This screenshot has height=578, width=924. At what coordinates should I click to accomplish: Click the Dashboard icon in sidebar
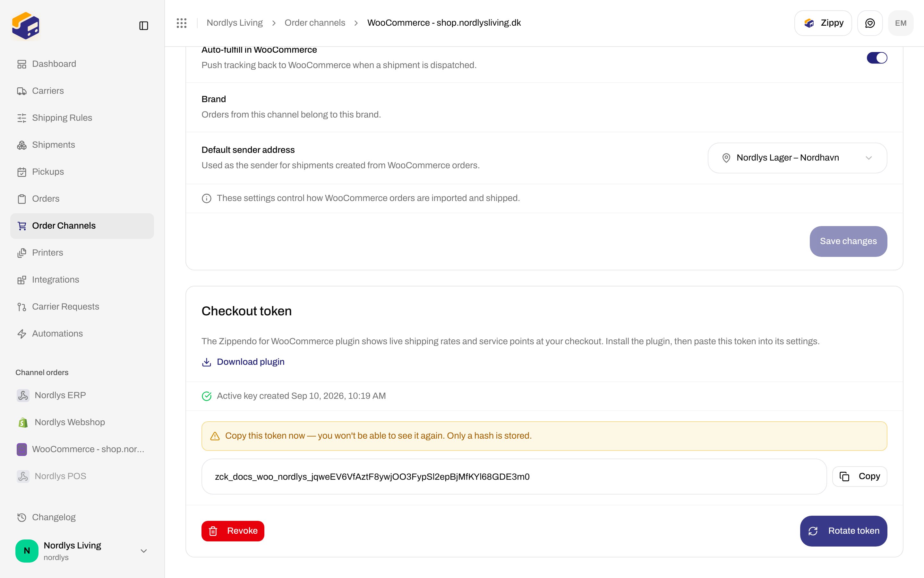pyautogui.click(x=22, y=64)
